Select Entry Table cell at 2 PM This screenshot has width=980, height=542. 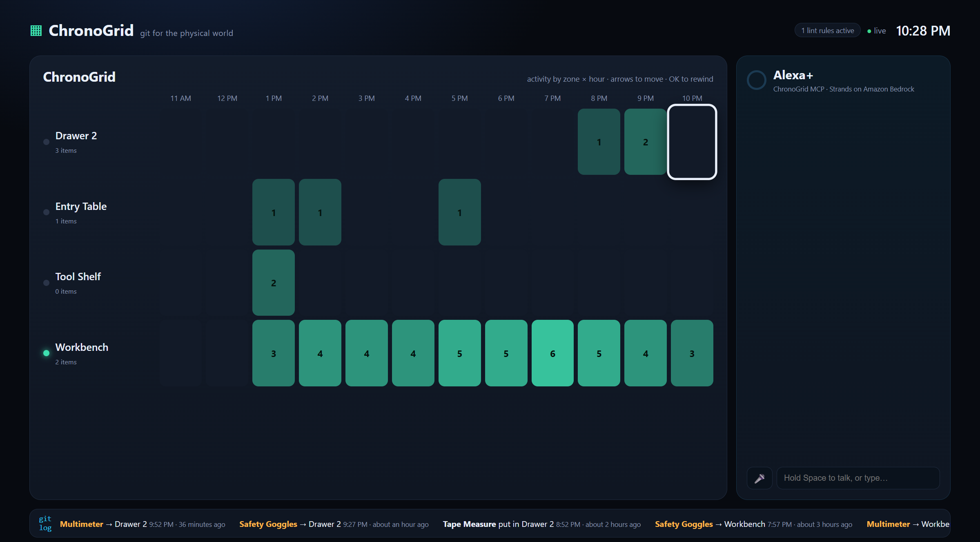320,212
